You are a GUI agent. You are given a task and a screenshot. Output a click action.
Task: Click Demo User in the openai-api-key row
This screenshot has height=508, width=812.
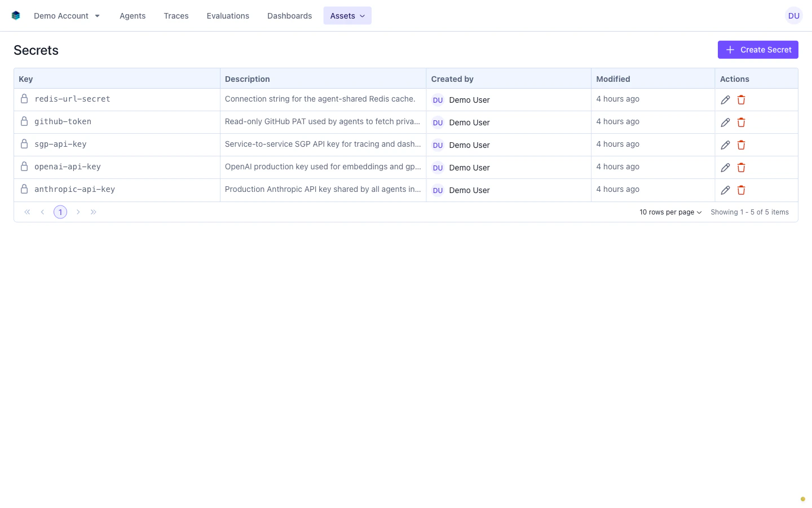[x=469, y=168]
